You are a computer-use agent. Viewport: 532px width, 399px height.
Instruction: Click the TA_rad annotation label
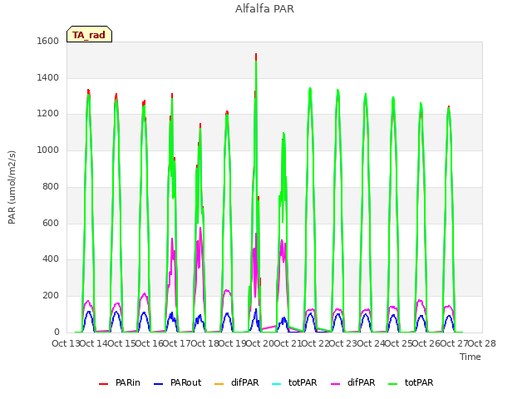tap(89, 35)
